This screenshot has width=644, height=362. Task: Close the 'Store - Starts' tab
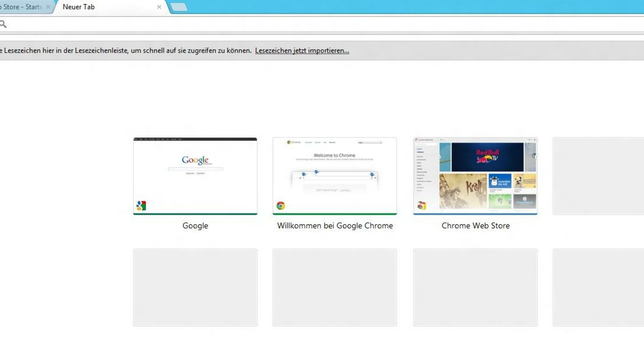pyautogui.click(x=48, y=6)
